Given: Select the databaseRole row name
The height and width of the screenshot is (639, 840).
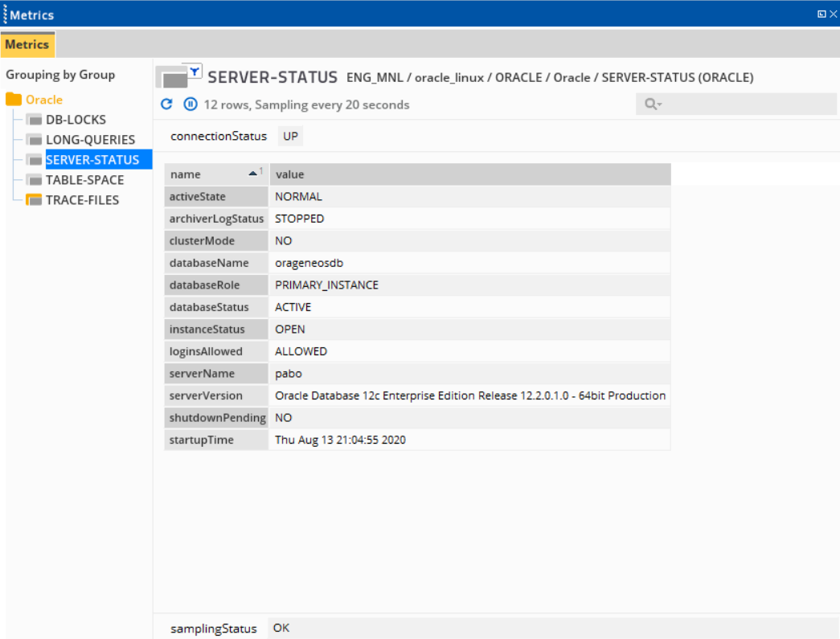Looking at the screenshot, I should 216,285.
